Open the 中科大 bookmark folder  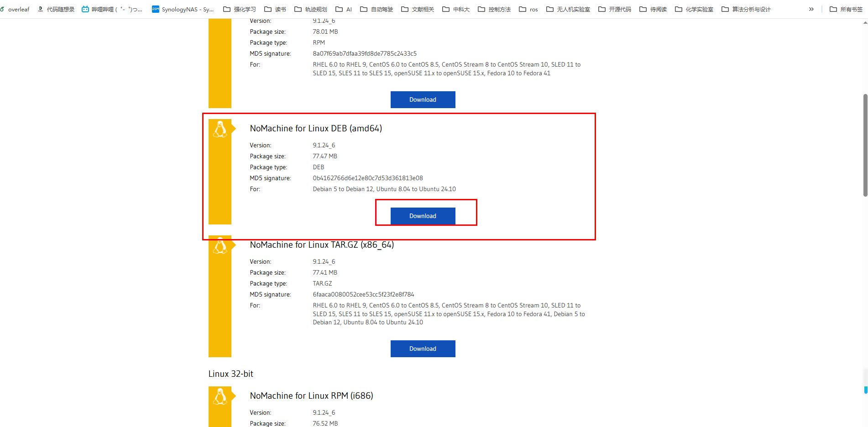click(456, 9)
